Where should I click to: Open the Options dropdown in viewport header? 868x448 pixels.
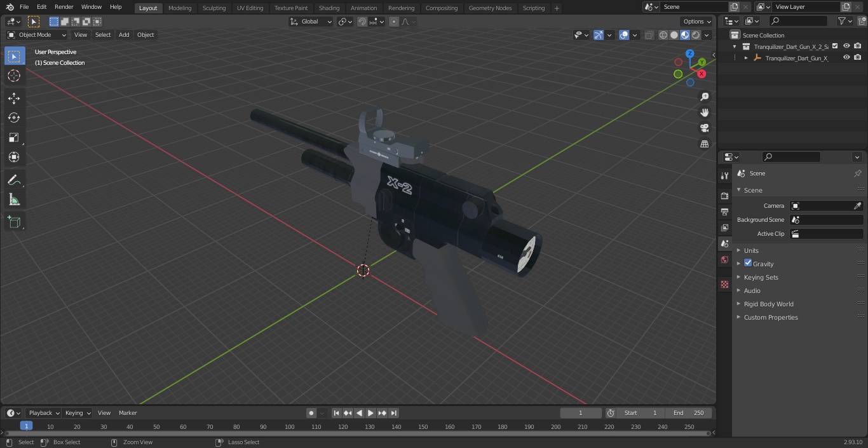click(x=697, y=22)
